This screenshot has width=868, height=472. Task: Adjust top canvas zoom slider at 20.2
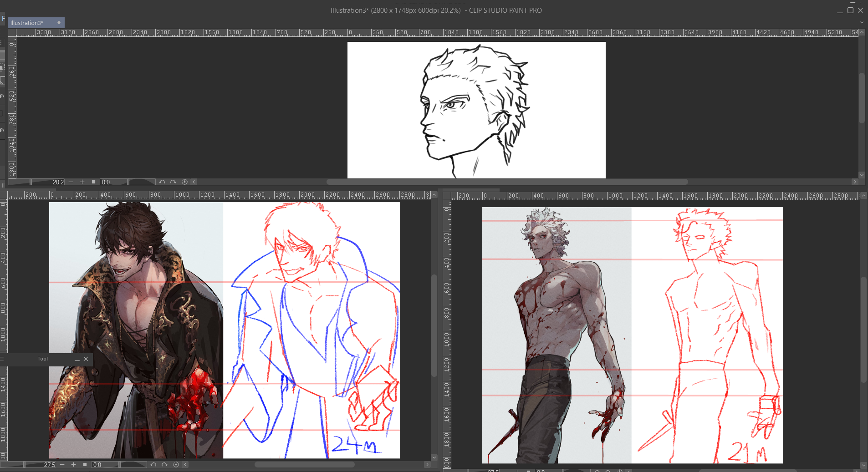tap(37, 182)
